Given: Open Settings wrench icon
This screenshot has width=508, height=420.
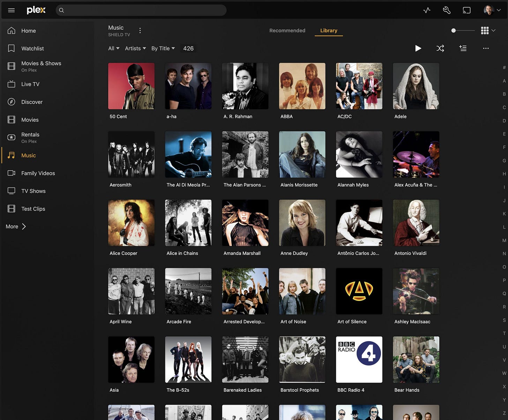Looking at the screenshot, I should 447,10.
